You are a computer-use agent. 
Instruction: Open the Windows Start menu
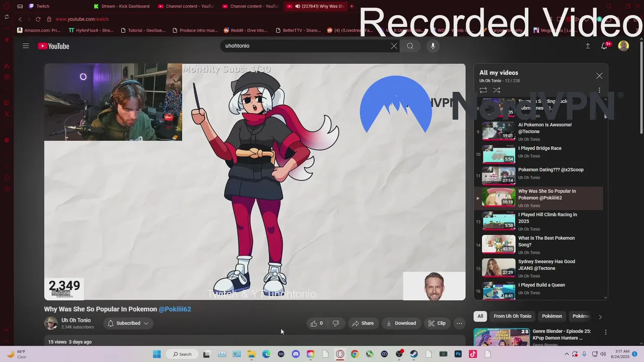click(x=156, y=354)
